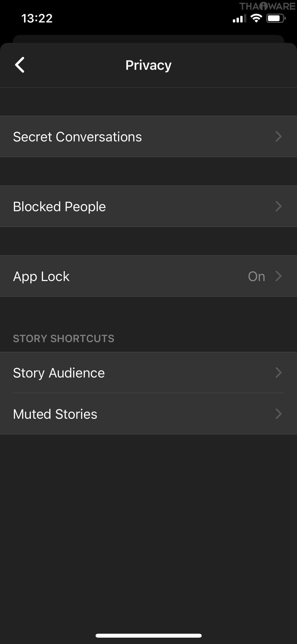Tap the App Lock 'On' status

tap(256, 276)
